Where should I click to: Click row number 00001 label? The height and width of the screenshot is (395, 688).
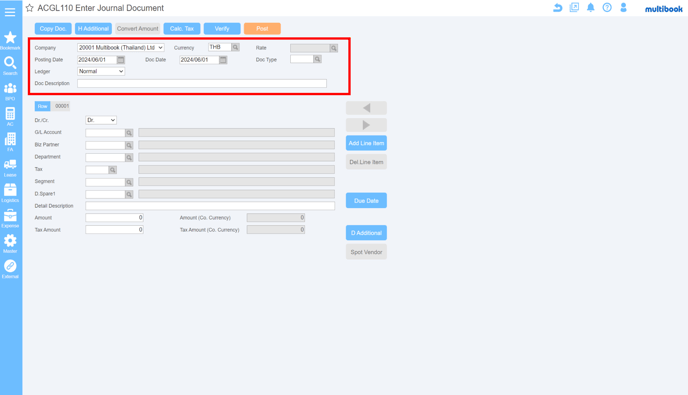(62, 106)
